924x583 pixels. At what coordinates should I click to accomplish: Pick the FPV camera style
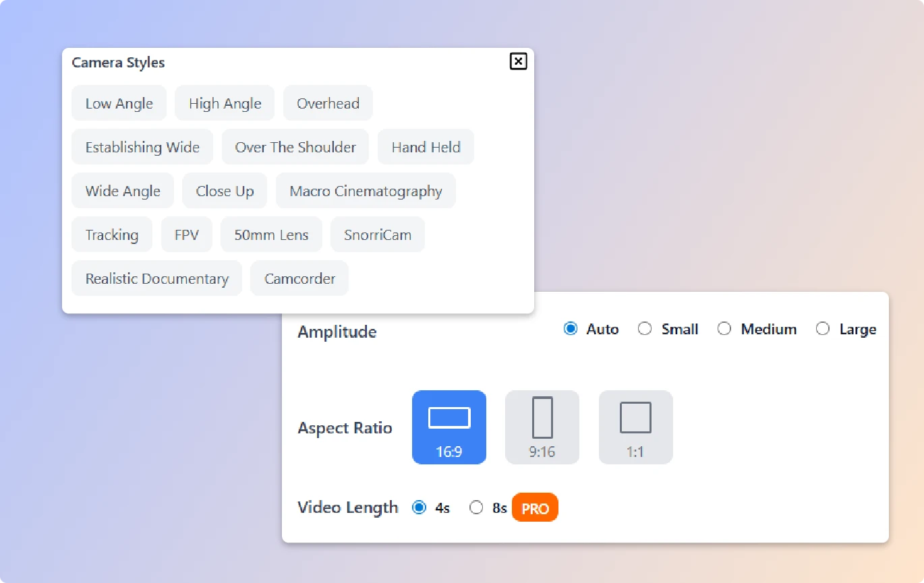click(187, 235)
